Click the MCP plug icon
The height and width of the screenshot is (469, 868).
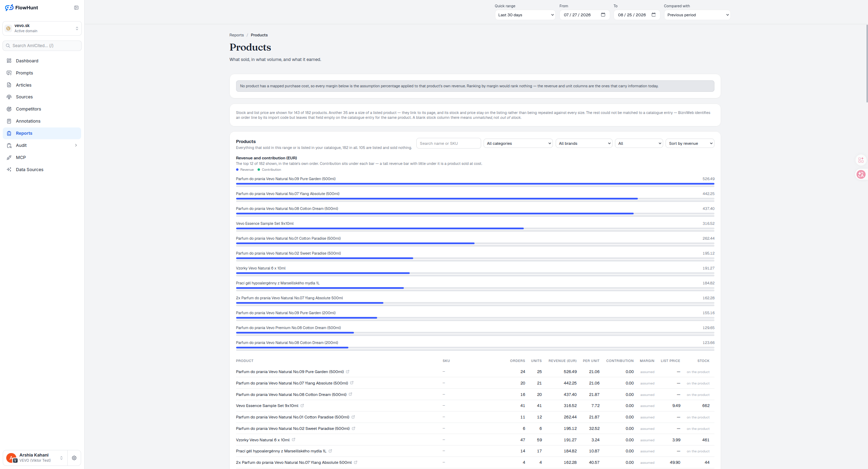click(x=9, y=158)
